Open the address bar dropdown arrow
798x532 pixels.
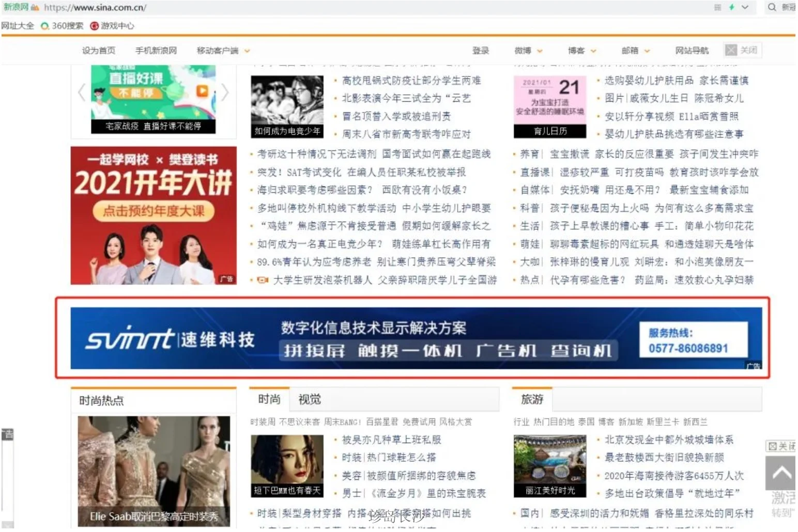tap(745, 7)
